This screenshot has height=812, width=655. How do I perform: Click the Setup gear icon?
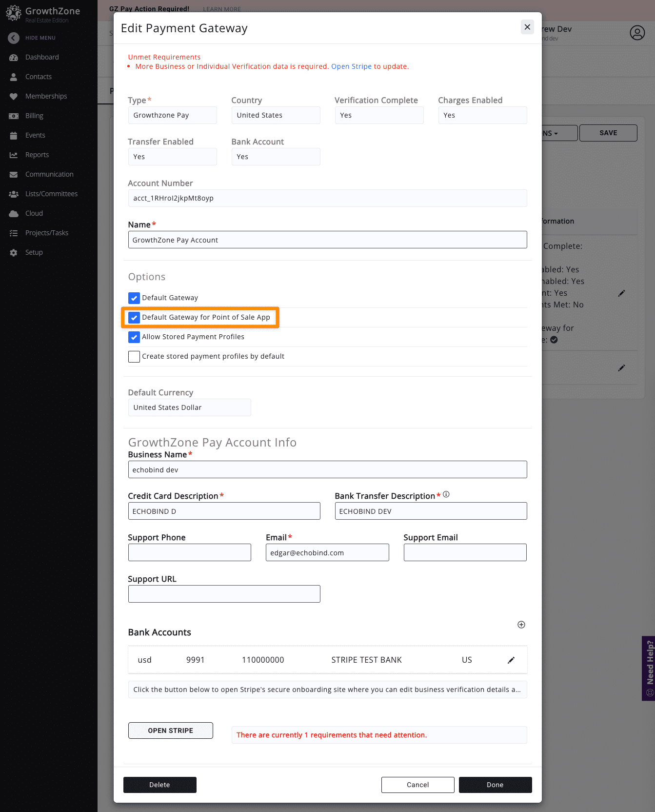[14, 253]
